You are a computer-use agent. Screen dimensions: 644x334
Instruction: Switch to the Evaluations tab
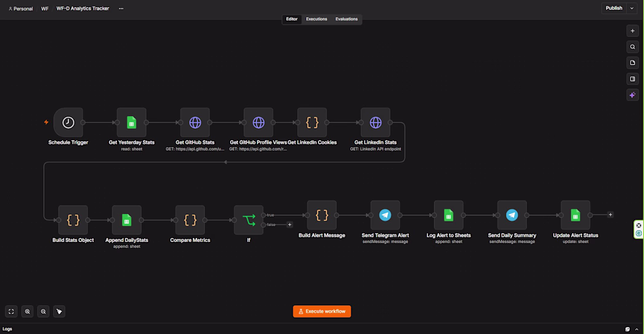(346, 19)
